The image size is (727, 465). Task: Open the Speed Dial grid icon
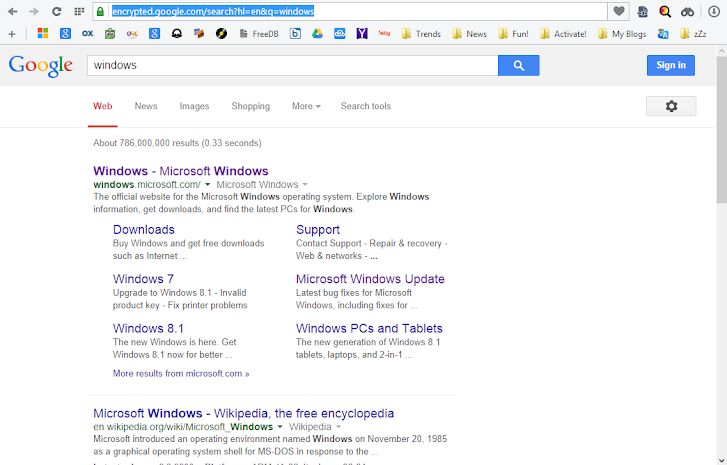tap(79, 12)
